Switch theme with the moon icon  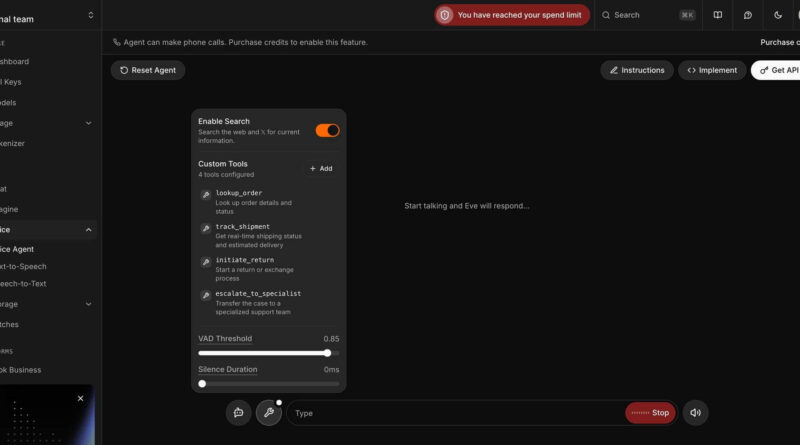(778, 15)
